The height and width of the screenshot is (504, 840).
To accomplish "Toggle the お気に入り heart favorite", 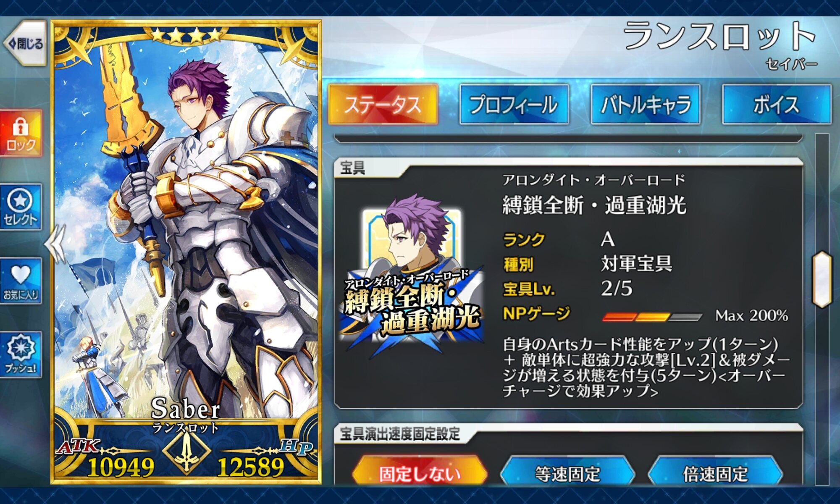I will [21, 281].
